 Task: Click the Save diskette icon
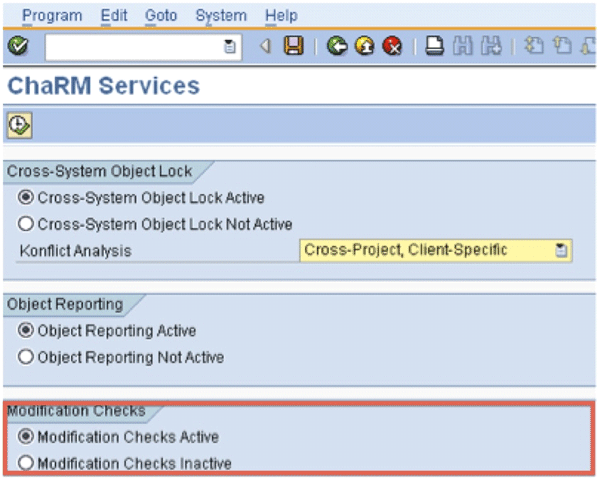pos(293,46)
